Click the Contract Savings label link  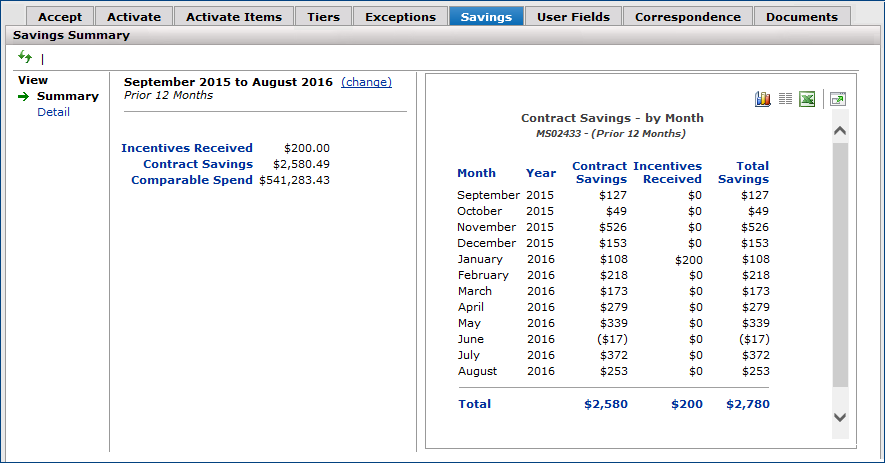[198, 164]
